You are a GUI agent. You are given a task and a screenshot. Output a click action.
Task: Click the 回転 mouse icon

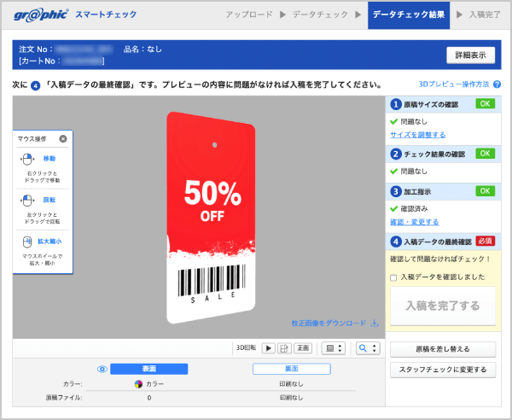tap(27, 201)
